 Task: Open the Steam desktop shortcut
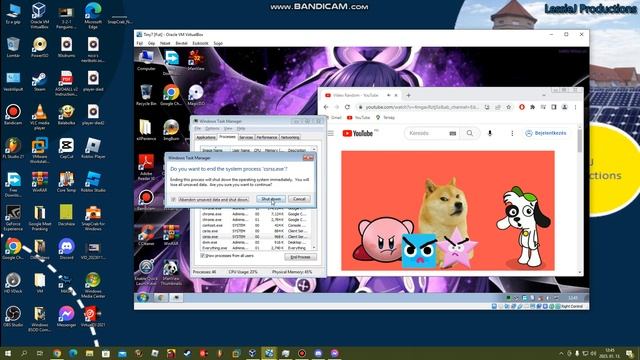[x=40, y=82]
